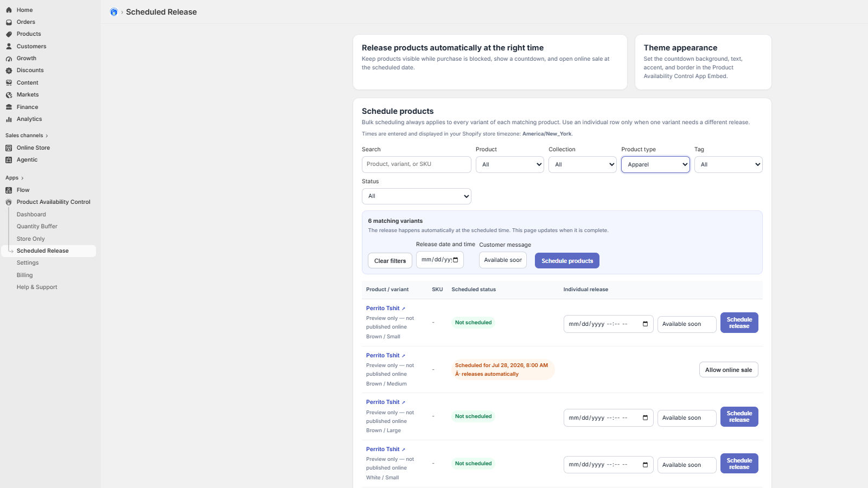Expand the Sales channels section
The height and width of the screenshot is (488, 868).
click(x=27, y=136)
